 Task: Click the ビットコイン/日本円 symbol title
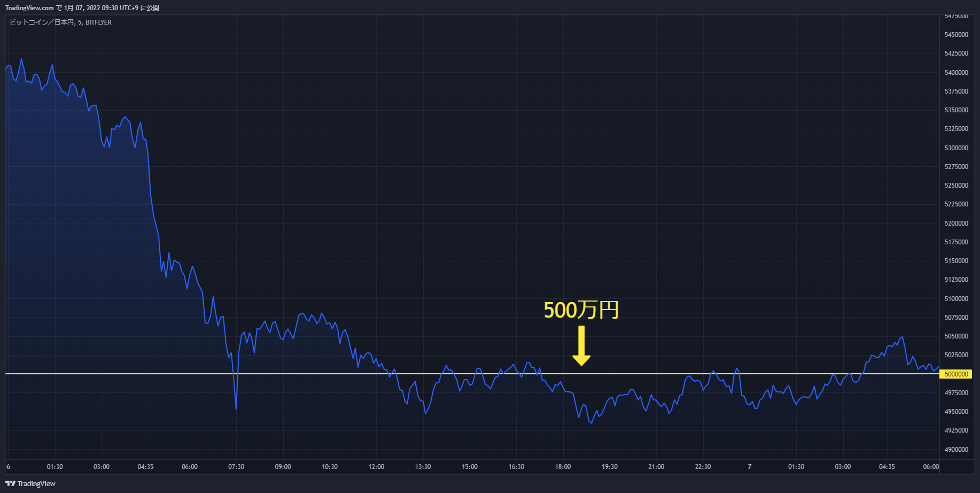coord(60,22)
